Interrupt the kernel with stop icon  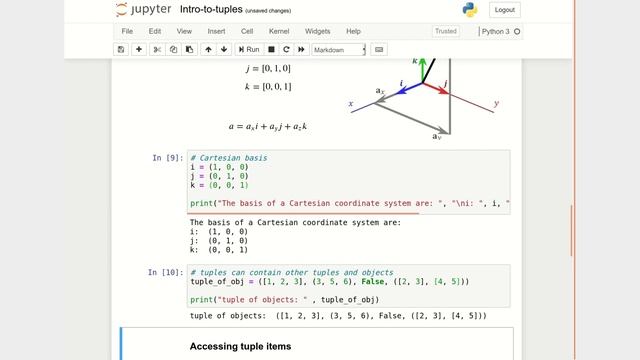click(x=271, y=49)
